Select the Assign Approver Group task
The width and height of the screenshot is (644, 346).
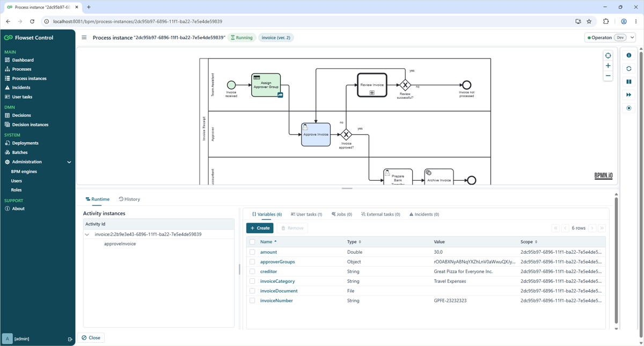[x=266, y=85]
